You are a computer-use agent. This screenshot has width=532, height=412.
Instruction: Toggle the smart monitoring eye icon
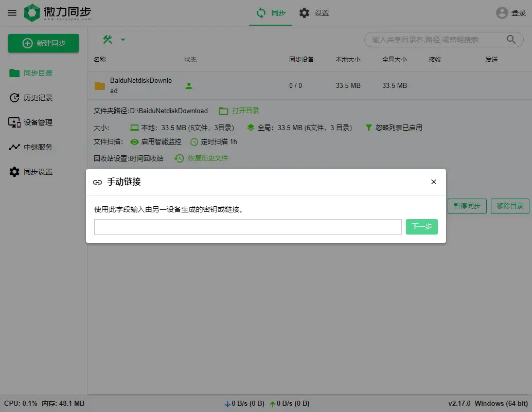(134, 142)
